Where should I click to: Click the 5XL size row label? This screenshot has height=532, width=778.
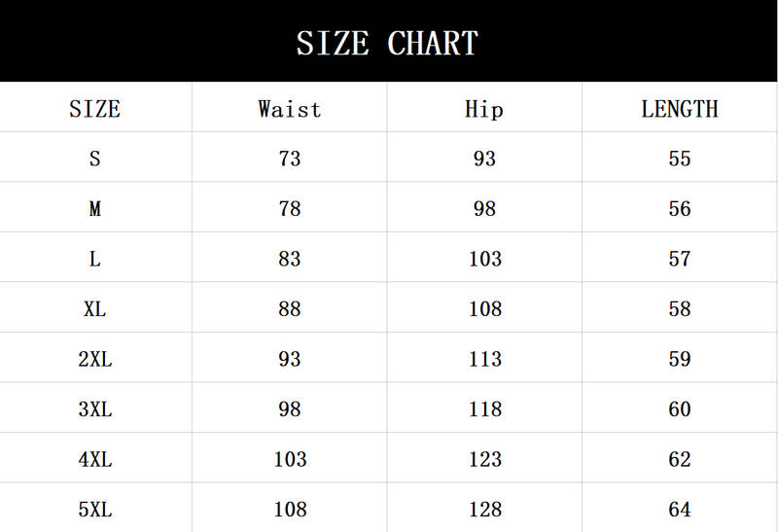[94, 509]
